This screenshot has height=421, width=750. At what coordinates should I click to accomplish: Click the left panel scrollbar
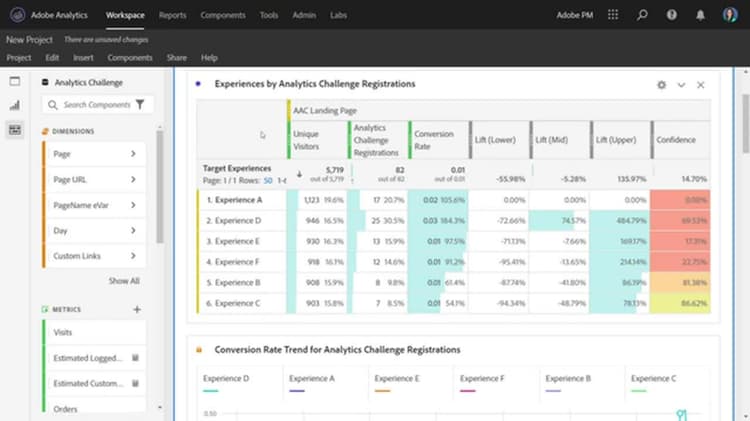coord(160,187)
